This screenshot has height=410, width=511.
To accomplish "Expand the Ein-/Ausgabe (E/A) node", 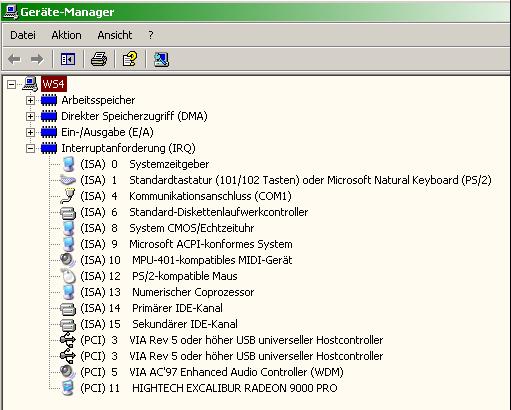I will coord(30,132).
